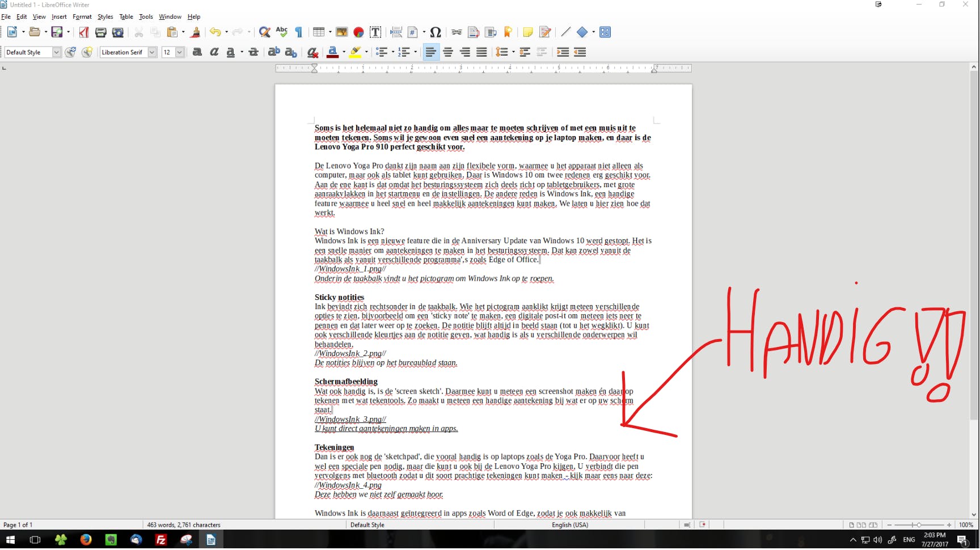Toggle strikethrough formatting

tap(254, 53)
